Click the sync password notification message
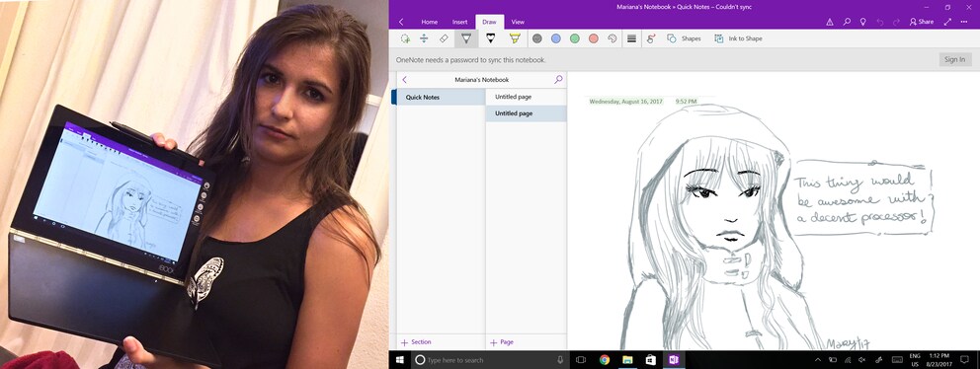This screenshot has height=369, width=980. pyautogui.click(x=470, y=60)
